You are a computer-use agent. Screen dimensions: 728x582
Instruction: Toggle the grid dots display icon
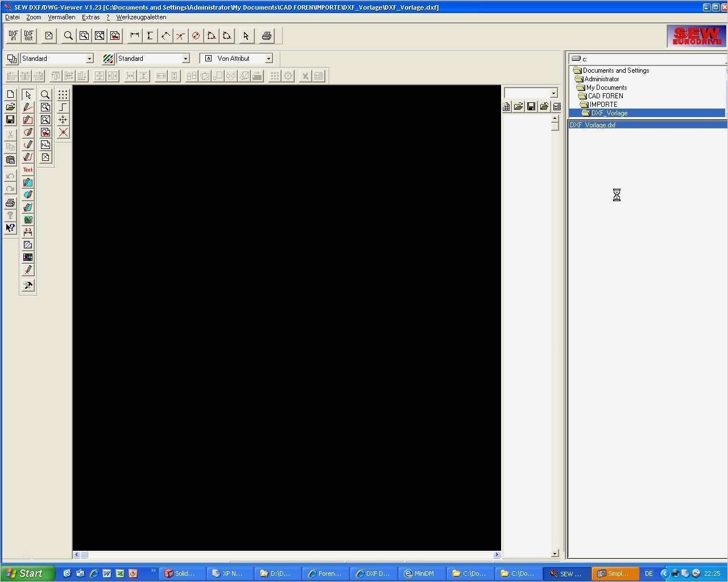click(x=63, y=94)
